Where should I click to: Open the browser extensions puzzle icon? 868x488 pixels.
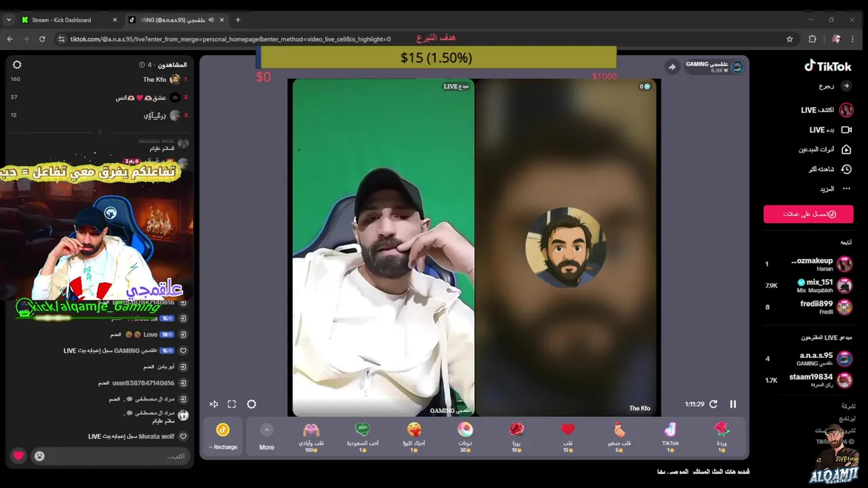click(x=812, y=39)
